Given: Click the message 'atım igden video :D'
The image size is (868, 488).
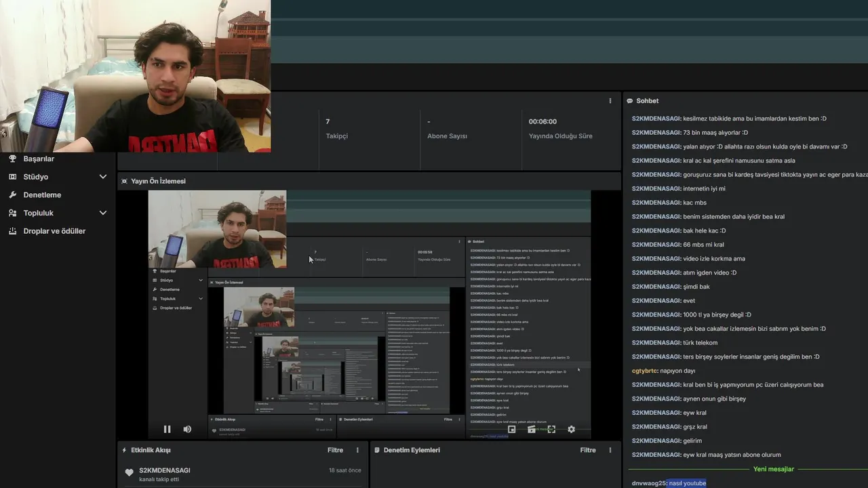Looking at the screenshot, I should tap(709, 272).
